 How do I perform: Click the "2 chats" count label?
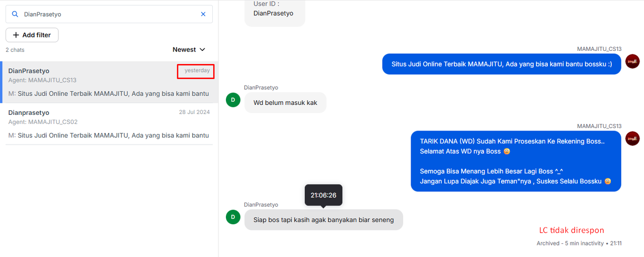click(x=15, y=50)
